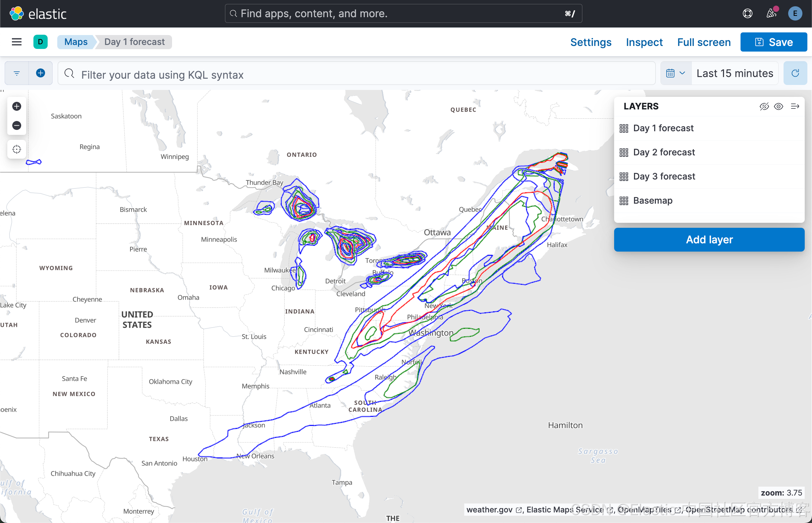Go to Maps breadcrumb
Viewport: 812px width, 523px height.
pyautogui.click(x=76, y=42)
